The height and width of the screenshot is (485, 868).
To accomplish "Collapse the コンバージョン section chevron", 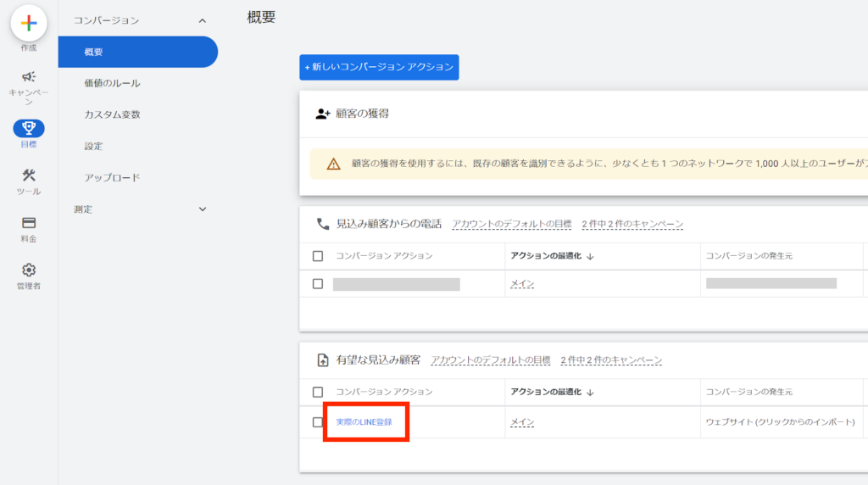I will click(202, 20).
